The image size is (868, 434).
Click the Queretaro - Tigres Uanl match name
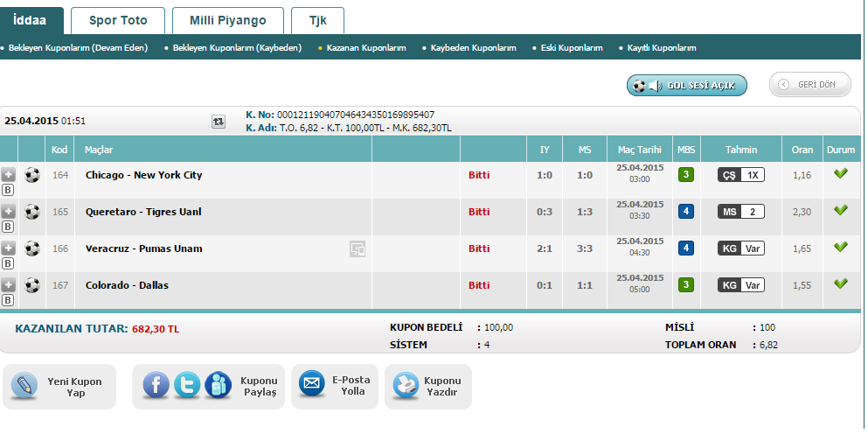143,212
